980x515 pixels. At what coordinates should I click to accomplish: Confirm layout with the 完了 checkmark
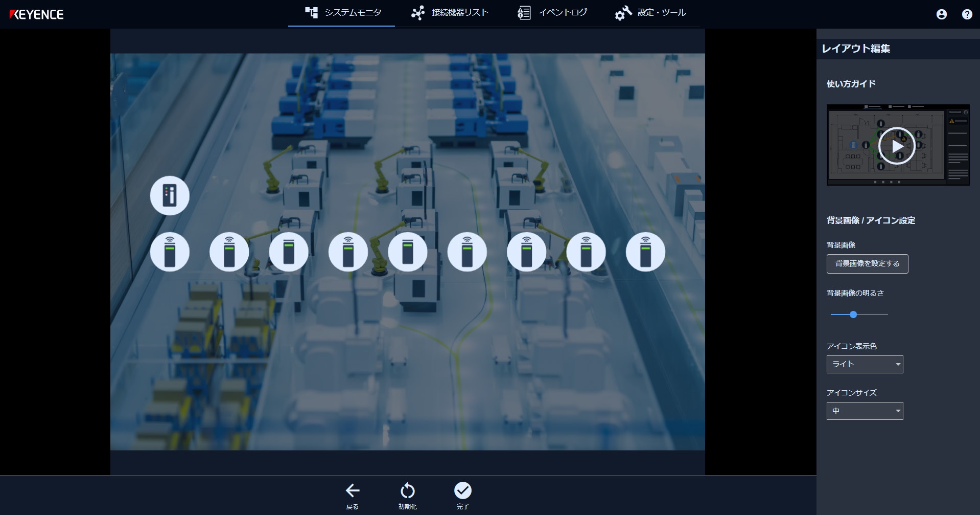point(462,495)
